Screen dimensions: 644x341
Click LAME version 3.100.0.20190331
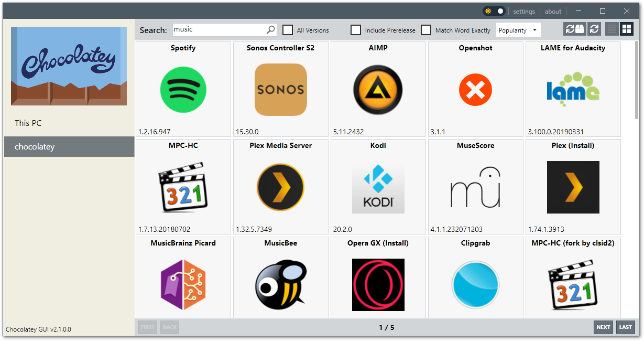tap(556, 132)
